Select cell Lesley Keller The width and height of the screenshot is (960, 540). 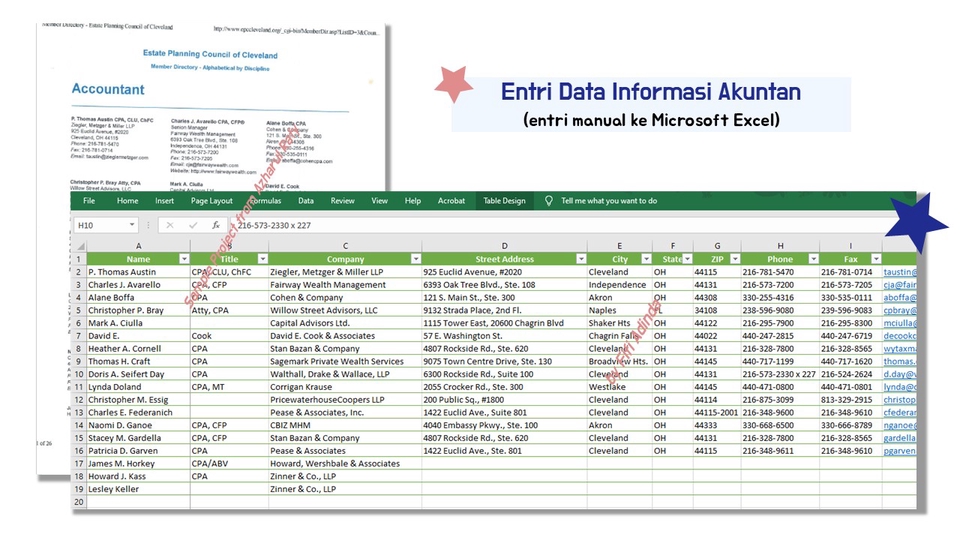(x=138, y=489)
